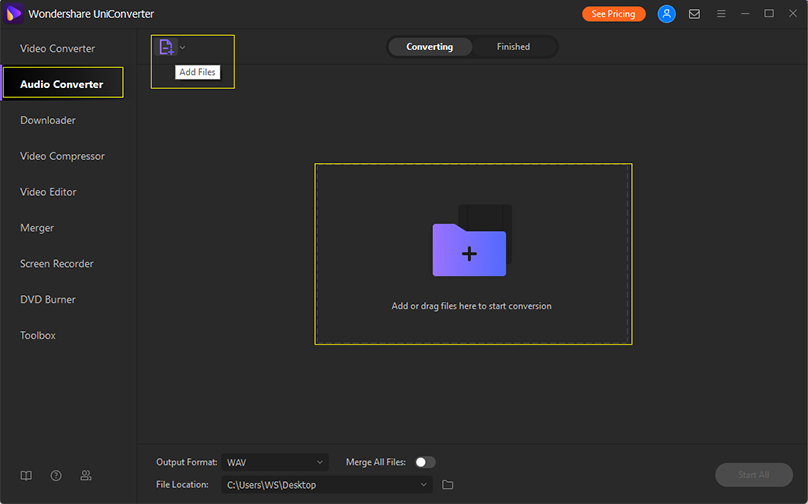808x504 pixels.
Task: Switch to the Finished tab
Action: tap(513, 47)
